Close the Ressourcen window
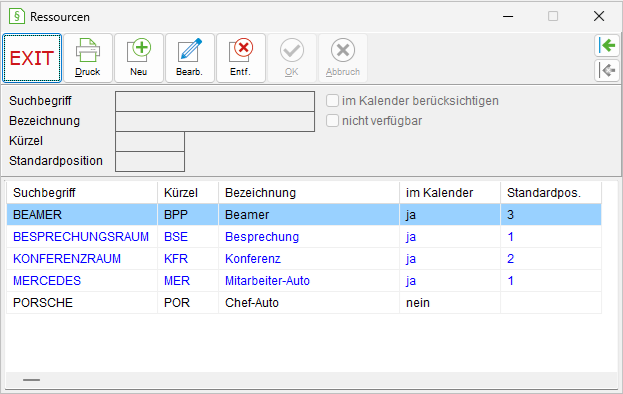The width and height of the screenshot is (623, 394). 599,16
